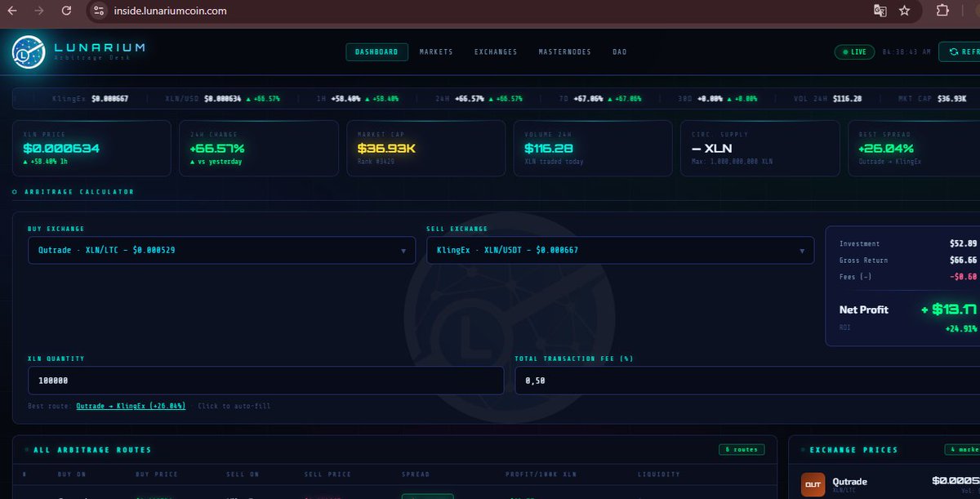Click the Refresh button in the header
The height and width of the screenshot is (499, 980).
pyautogui.click(x=960, y=52)
